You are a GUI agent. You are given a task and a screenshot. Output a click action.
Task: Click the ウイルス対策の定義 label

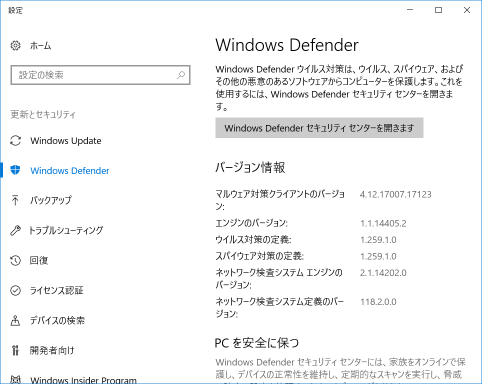click(253, 240)
